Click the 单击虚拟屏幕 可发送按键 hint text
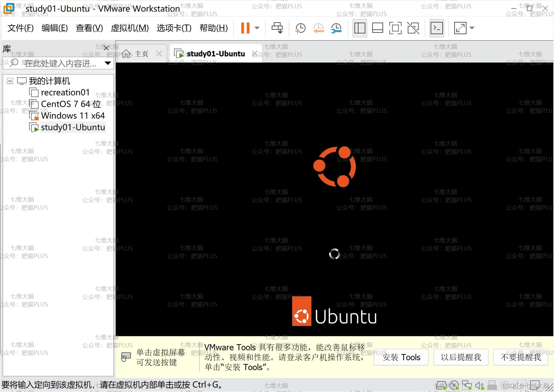This screenshot has width=554, height=392. tap(160, 357)
